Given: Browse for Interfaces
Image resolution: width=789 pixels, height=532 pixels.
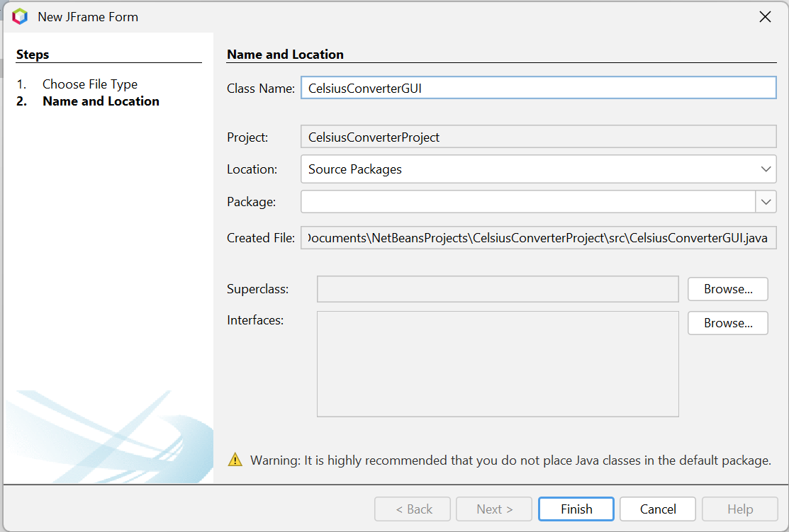Looking at the screenshot, I should pyautogui.click(x=727, y=323).
